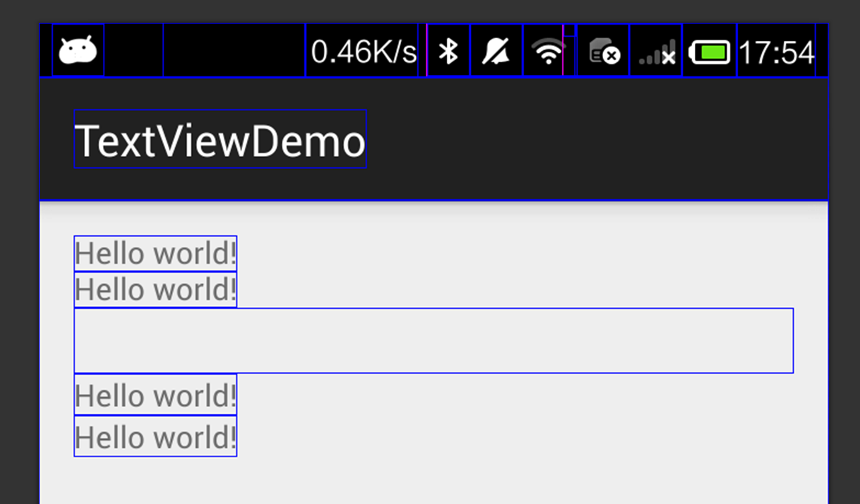The height and width of the screenshot is (504, 860).
Task: Tap the 0.46K/s network speed indicator
Action: (362, 51)
